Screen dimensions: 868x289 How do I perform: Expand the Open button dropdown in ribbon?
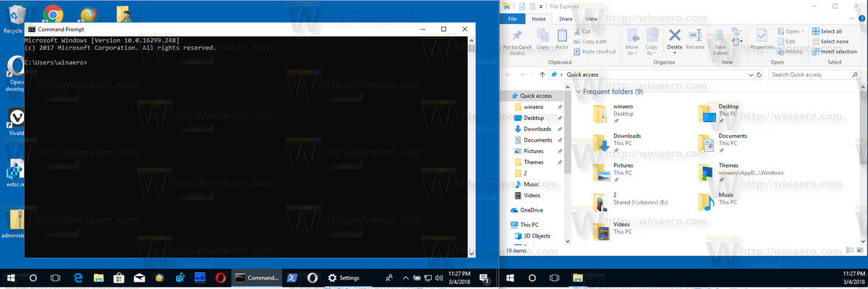point(802,32)
